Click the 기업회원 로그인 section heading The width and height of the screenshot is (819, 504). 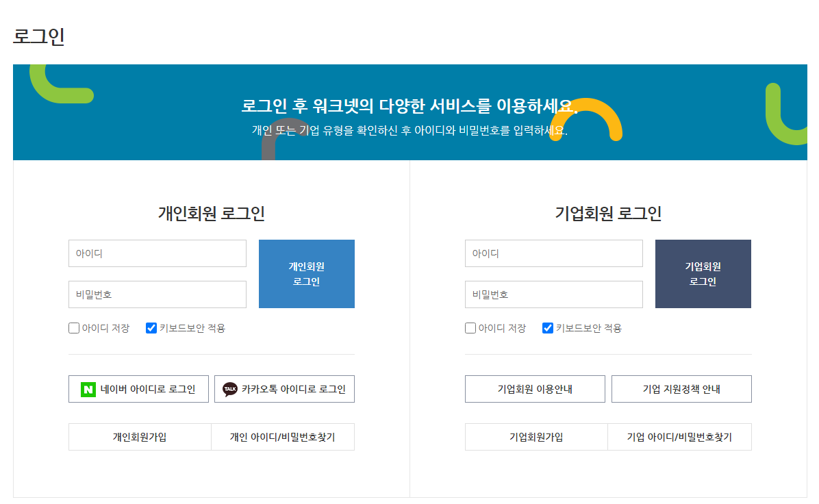(x=608, y=214)
